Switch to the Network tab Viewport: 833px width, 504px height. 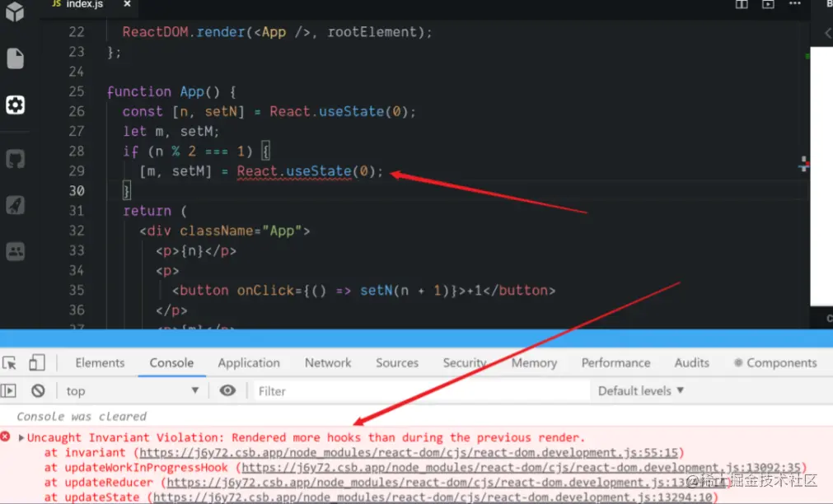[x=328, y=362]
